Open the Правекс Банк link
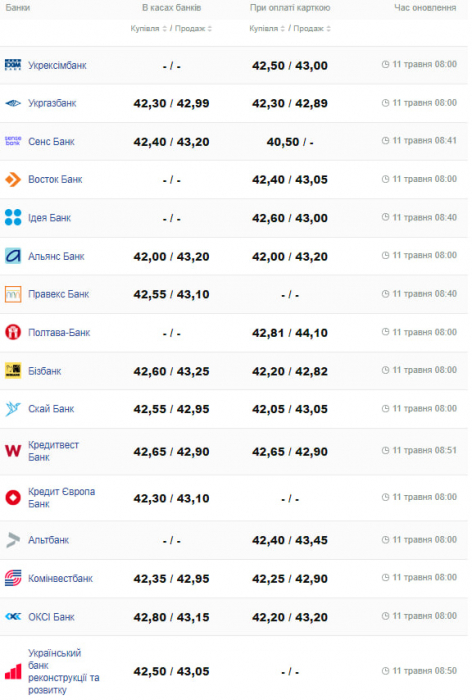This screenshot has width=472, height=700. click(x=58, y=295)
